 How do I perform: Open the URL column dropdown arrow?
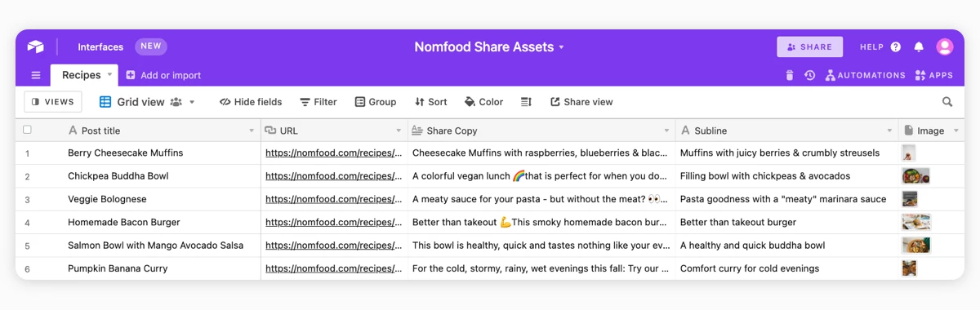(399, 131)
